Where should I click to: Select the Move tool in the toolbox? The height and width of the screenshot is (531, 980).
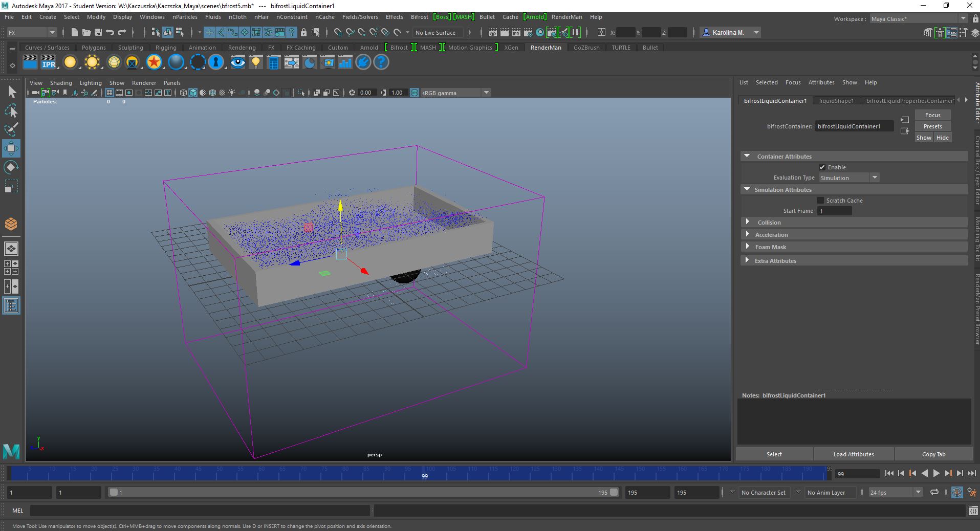pyautogui.click(x=11, y=149)
